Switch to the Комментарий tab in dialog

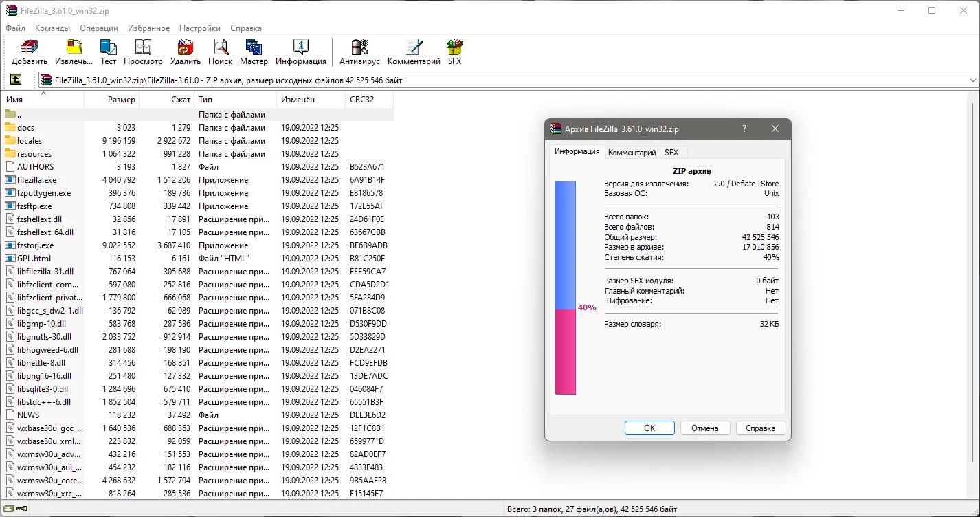pos(632,153)
